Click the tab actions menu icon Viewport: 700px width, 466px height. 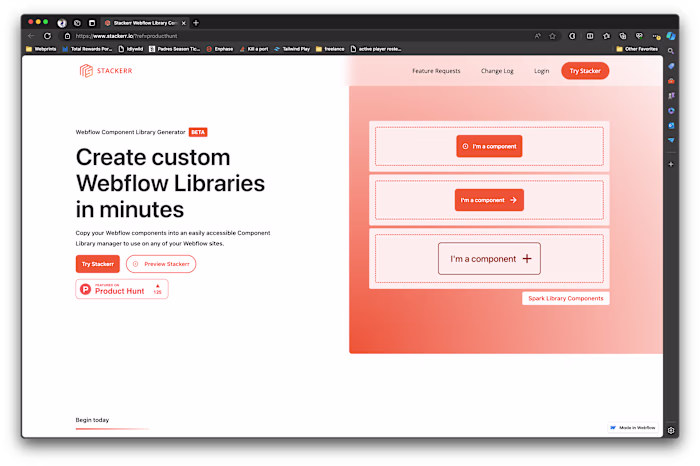[x=92, y=23]
